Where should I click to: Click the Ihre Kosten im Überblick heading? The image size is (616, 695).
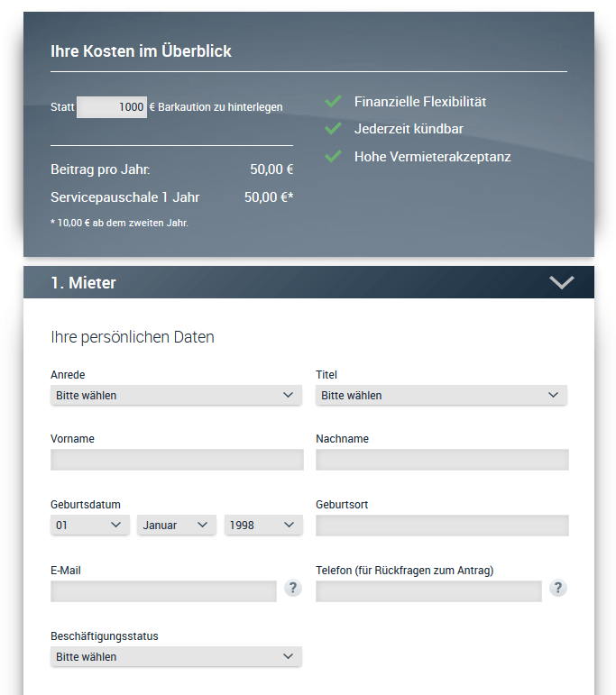click(141, 51)
